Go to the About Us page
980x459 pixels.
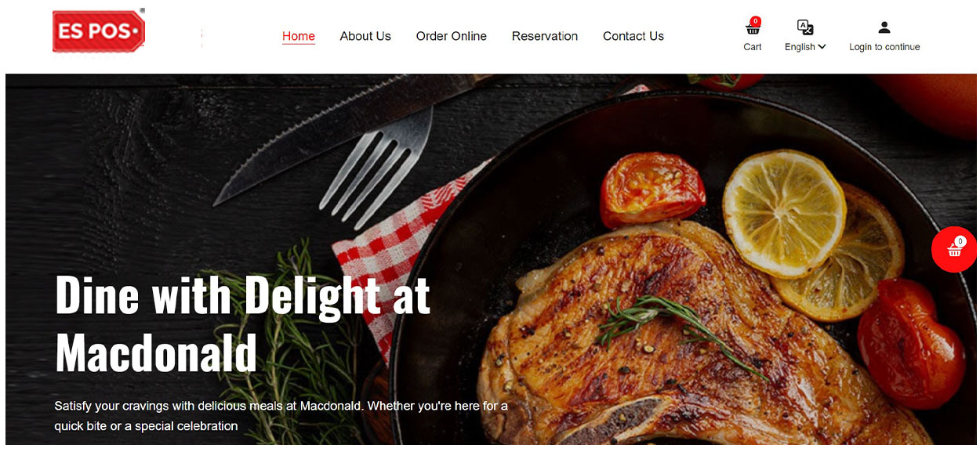365,36
